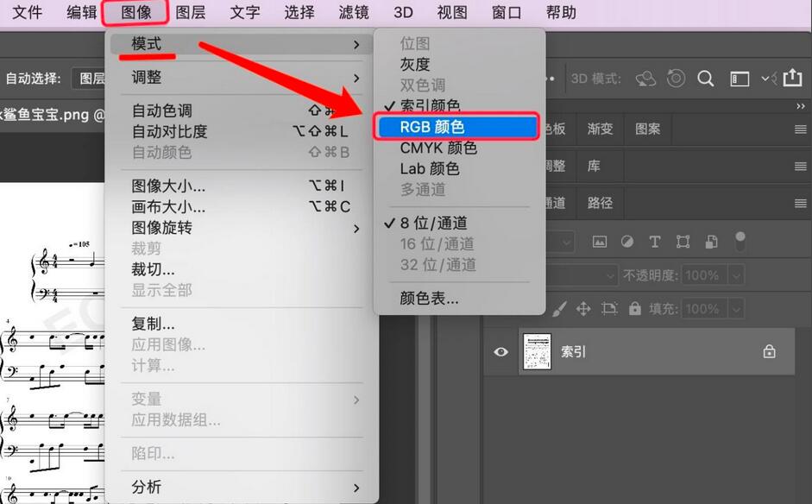Click the adjustment layers filter icon
This screenshot has height=504, width=812.
[626, 242]
